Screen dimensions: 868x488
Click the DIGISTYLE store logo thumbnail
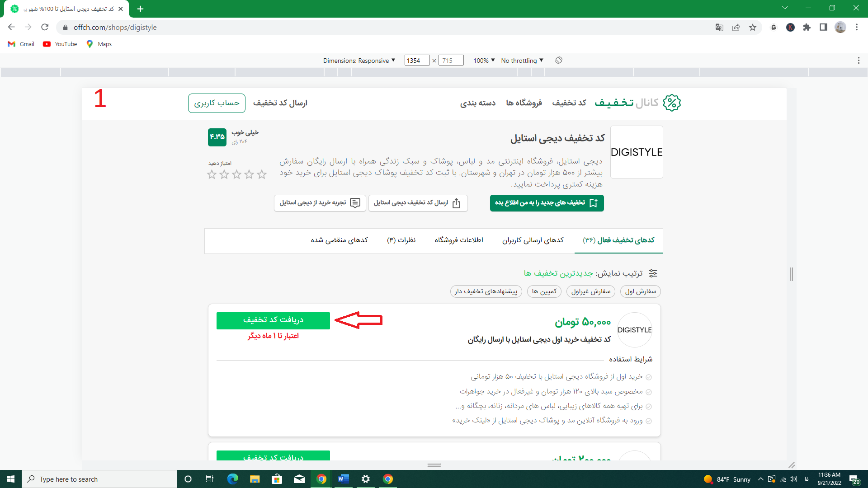pyautogui.click(x=637, y=152)
